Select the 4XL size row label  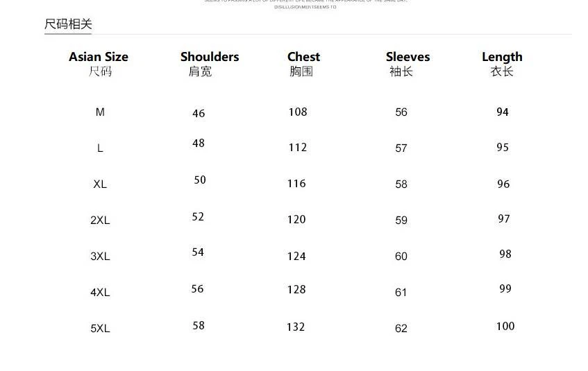(100, 293)
